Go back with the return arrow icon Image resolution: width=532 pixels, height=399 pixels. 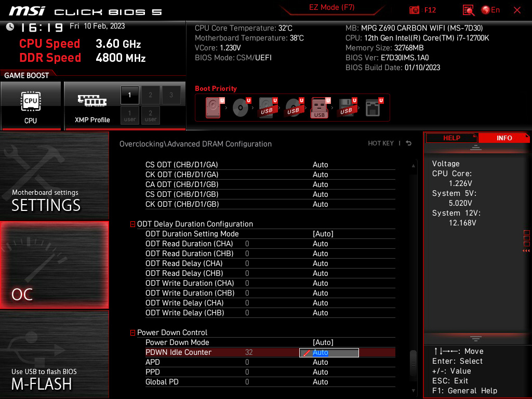click(409, 143)
